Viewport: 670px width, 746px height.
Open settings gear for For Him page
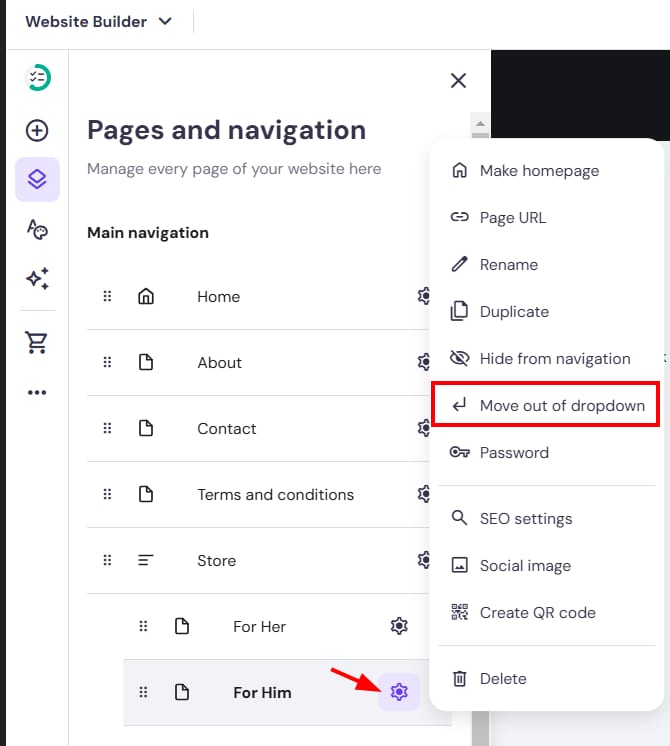click(x=399, y=692)
